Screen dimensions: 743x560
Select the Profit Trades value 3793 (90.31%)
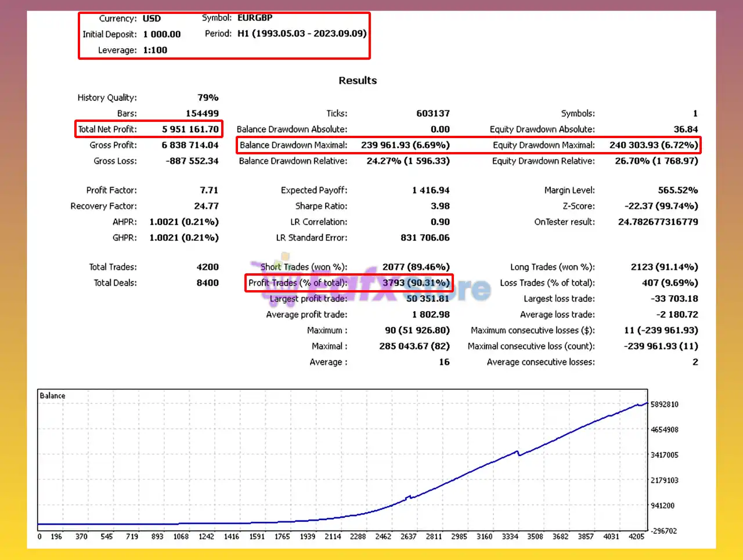pos(416,283)
